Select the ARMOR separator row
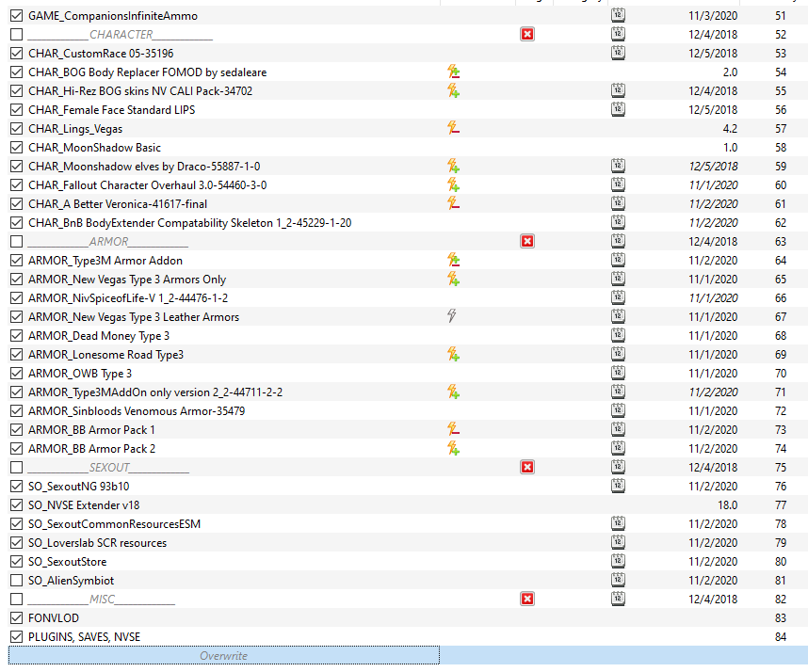808x672 pixels. [404, 242]
